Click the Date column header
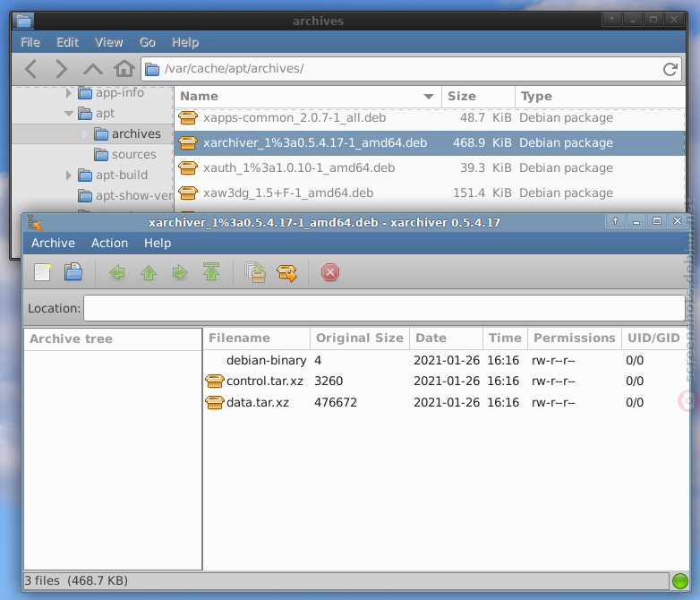 tap(446, 339)
